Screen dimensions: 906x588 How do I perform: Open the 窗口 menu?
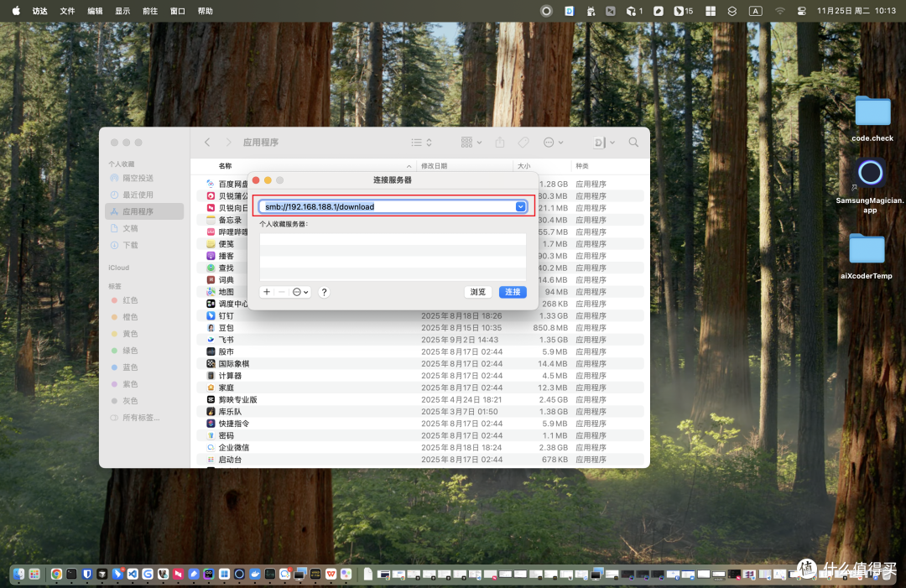coord(177,11)
